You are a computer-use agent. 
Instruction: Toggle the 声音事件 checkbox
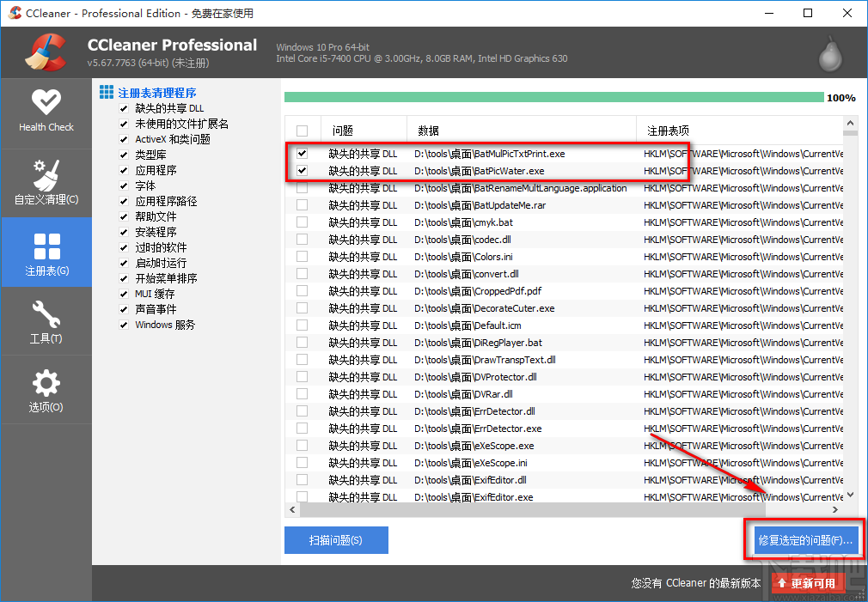[x=124, y=309]
